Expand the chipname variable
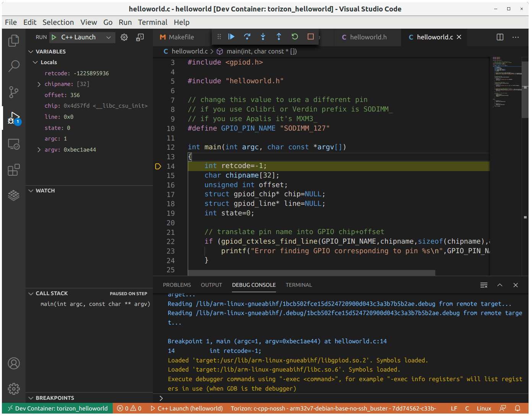This screenshot has height=417, width=532. pos(39,84)
